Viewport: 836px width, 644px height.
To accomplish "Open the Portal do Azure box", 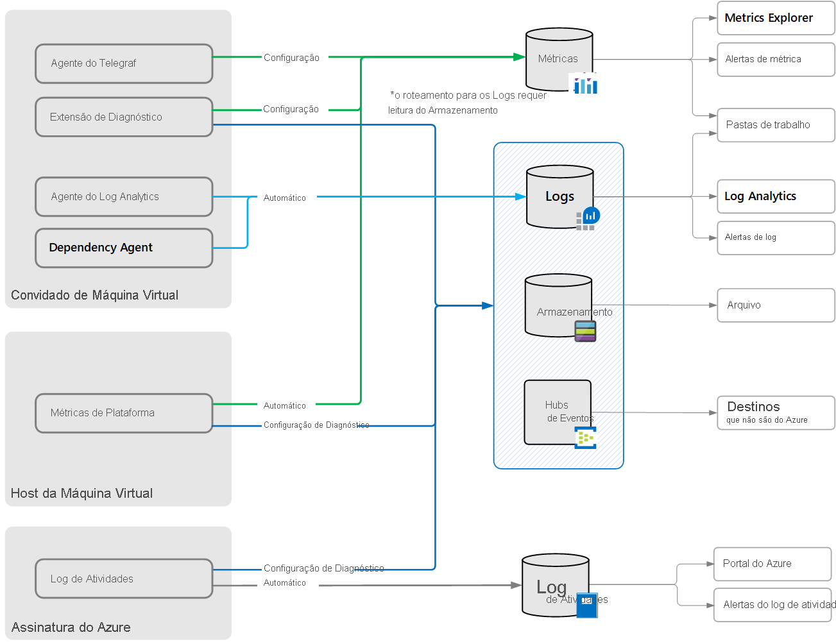I will 772,564.
